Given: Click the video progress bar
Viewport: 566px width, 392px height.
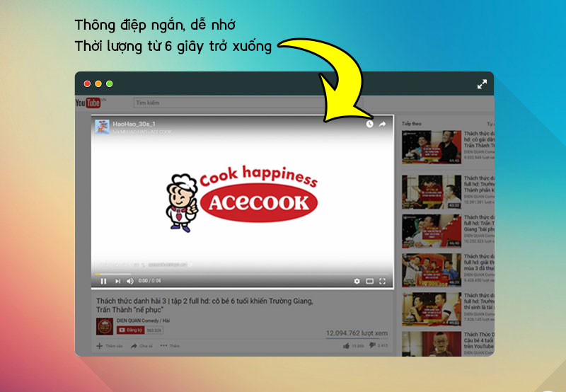Looking at the screenshot, I should tap(241, 273).
